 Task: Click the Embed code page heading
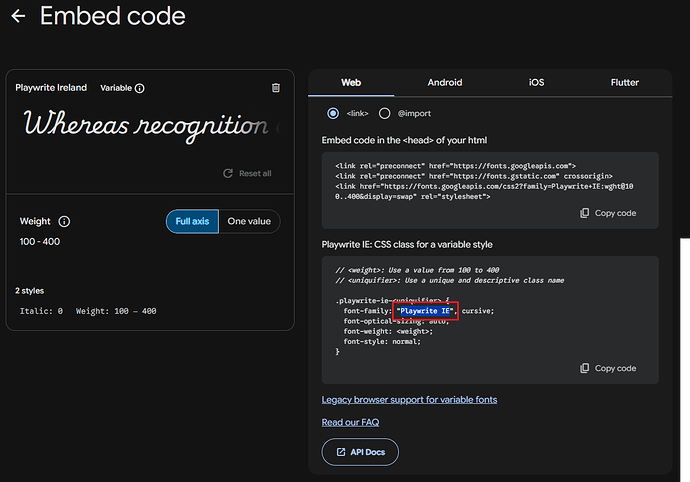tap(113, 16)
